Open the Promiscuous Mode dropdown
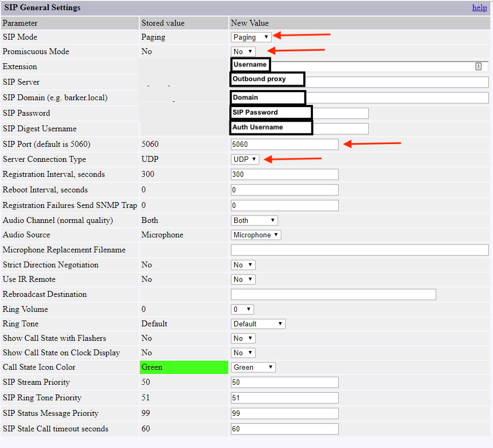The image size is (493, 448). tap(243, 51)
